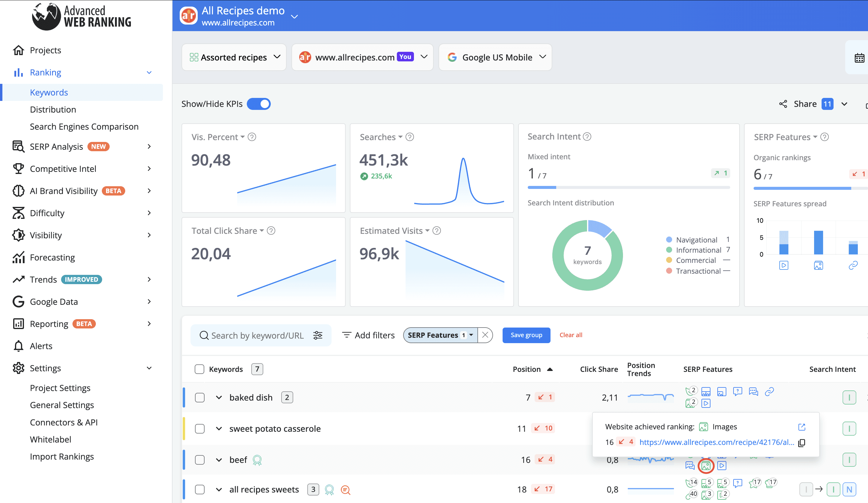Click the Share icon
This screenshot has width=868, height=503.
click(783, 104)
